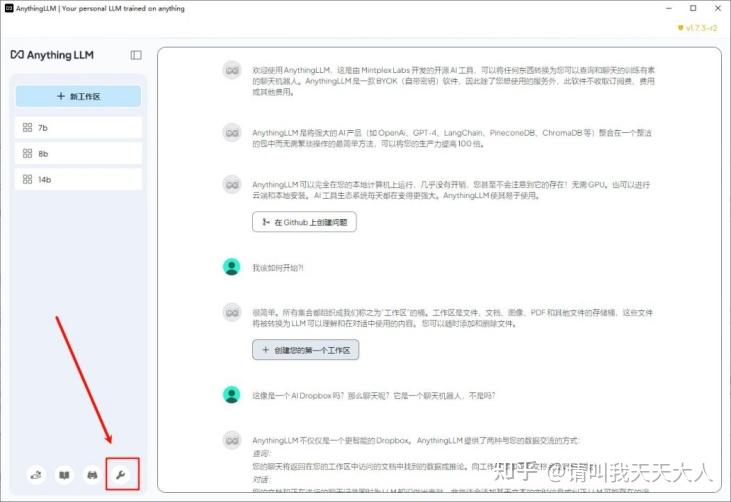The width and height of the screenshot is (731, 502).
Task: Click 在 Github 上创建问题 button
Action: (304, 222)
